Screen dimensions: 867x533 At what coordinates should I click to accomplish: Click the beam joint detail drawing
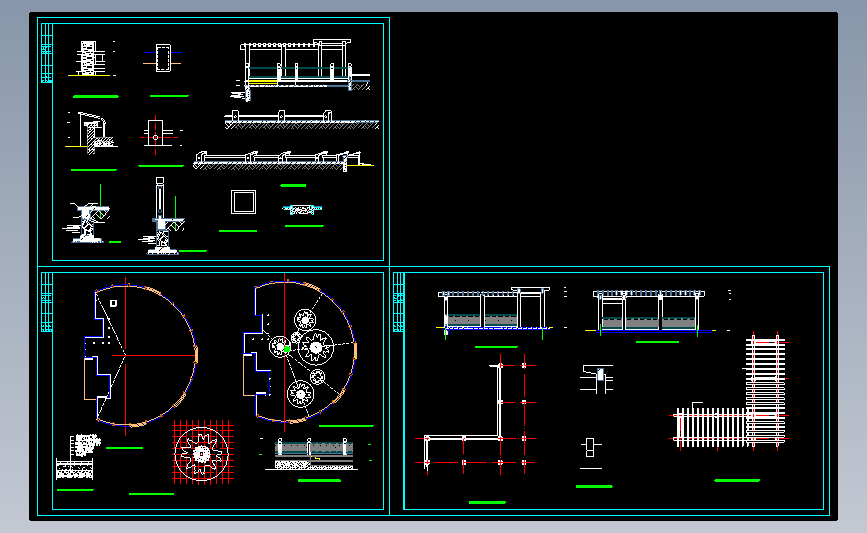pos(597,379)
